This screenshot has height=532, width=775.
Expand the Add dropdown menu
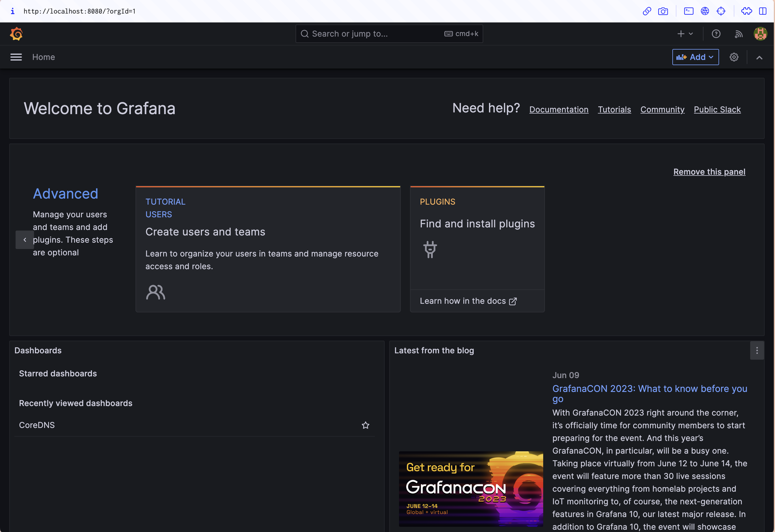(695, 56)
